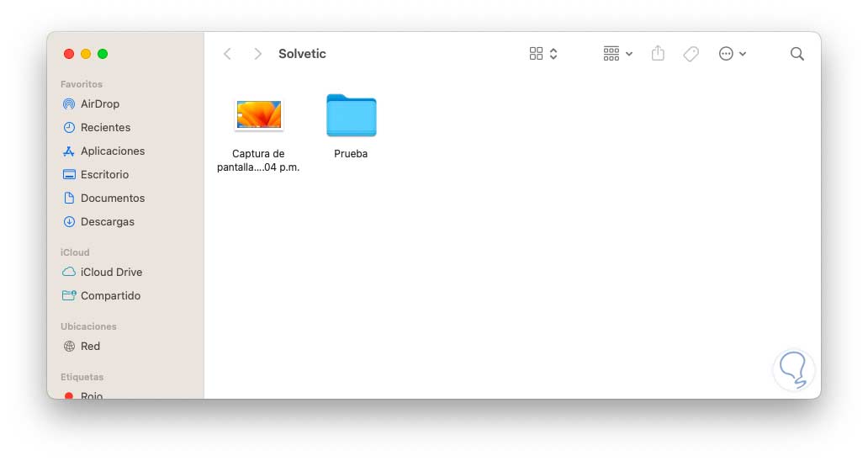The width and height of the screenshot is (868, 461).
Task: Click the Favoritos section header
Action: click(x=82, y=84)
